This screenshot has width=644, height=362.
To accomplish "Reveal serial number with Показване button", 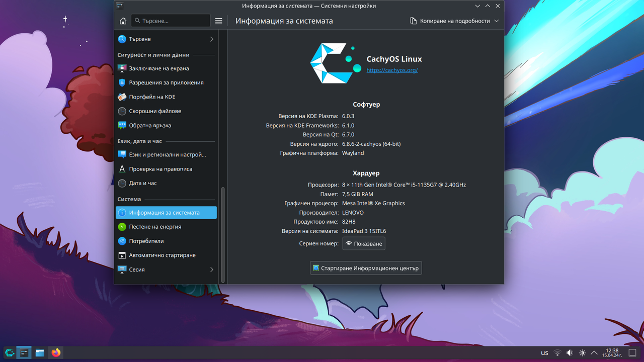I will point(364,243).
